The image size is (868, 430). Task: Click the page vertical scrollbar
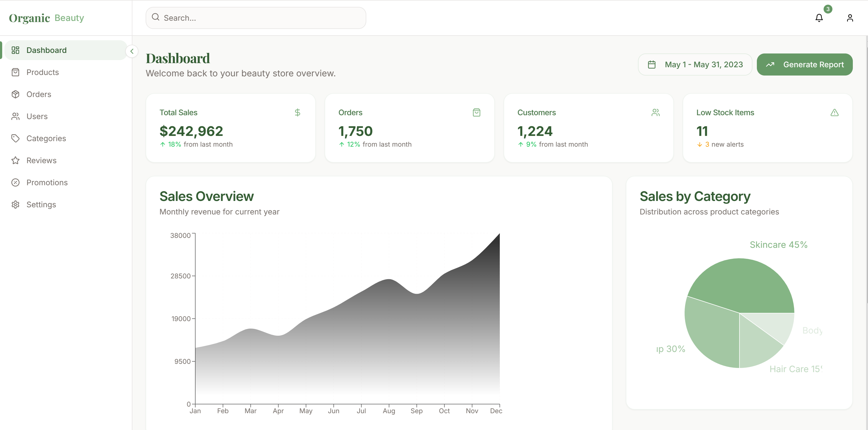pyautogui.click(x=866, y=175)
